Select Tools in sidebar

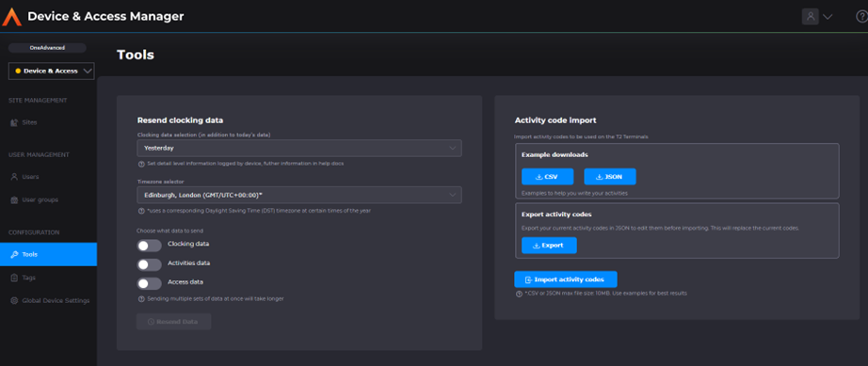coord(48,254)
